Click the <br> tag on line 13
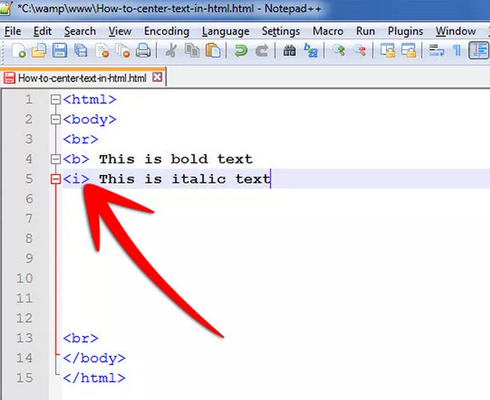This screenshot has height=400, width=490. pyautogui.click(x=81, y=338)
